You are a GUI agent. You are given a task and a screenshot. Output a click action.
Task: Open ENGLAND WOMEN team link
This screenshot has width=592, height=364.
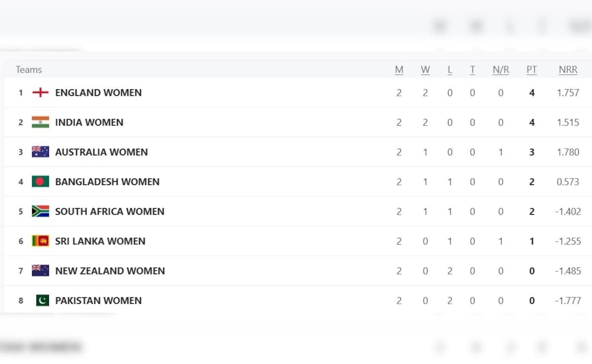[98, 93]
